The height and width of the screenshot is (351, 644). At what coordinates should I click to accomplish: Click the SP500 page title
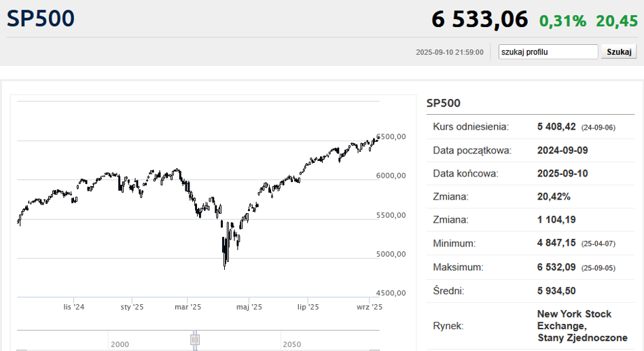coord(41,18)
